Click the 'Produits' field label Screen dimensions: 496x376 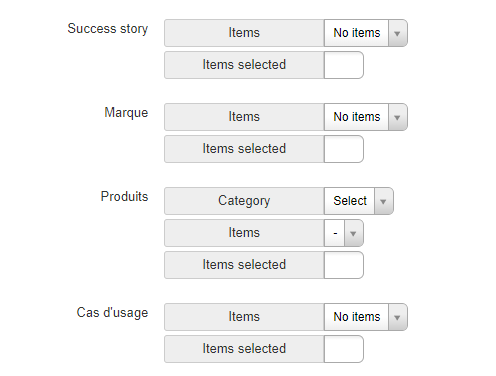point(124,196)
